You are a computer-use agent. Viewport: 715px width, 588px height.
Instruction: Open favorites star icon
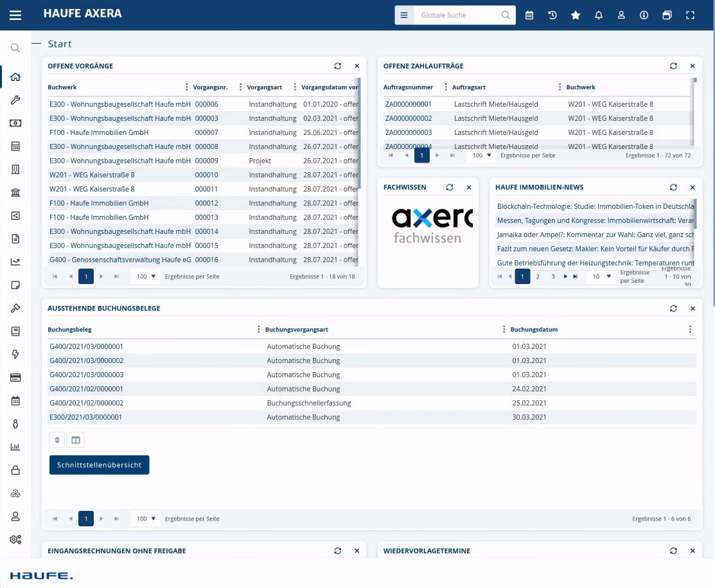(x=576, y=15)
